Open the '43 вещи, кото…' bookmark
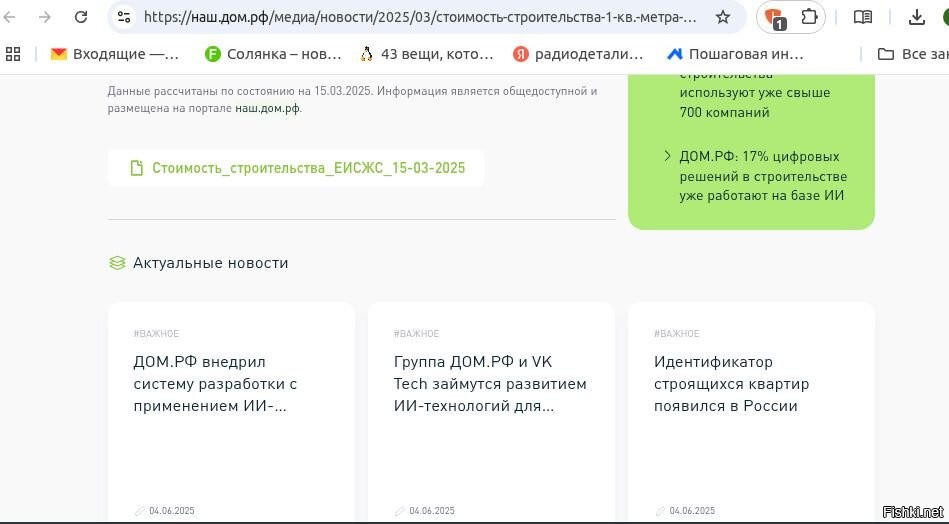 pyautogui.click(x=427, y=54)
